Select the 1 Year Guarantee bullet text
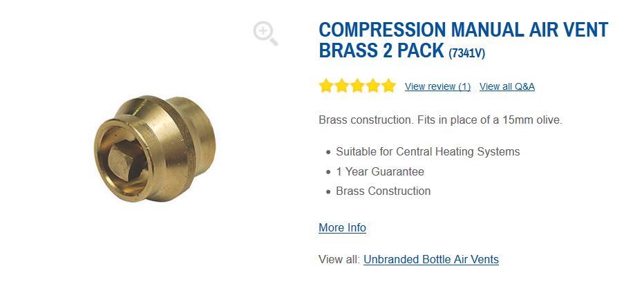 click(x=379, y=171)
